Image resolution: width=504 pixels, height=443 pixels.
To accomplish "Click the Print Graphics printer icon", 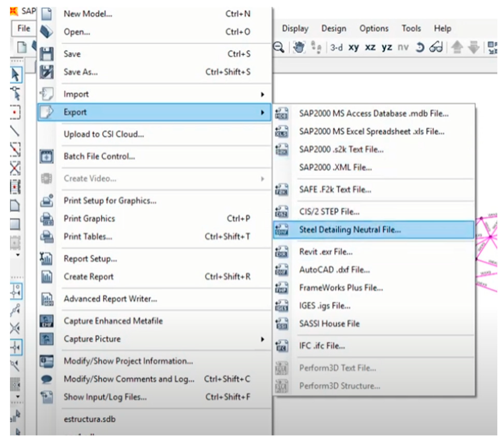I will tap(47, 219).
